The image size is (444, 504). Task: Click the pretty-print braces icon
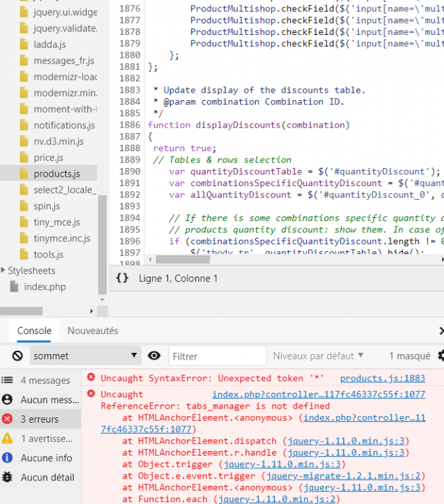coord(122,278)
